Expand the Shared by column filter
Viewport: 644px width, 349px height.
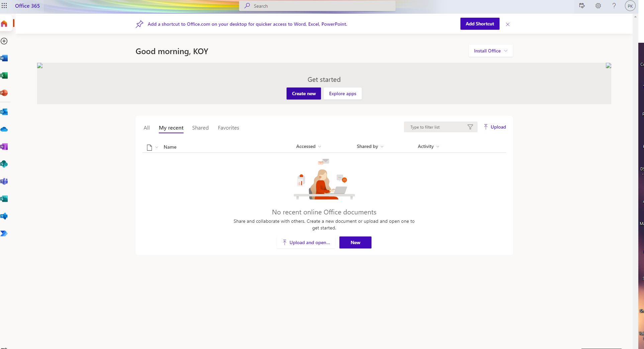tap(370, 146)
